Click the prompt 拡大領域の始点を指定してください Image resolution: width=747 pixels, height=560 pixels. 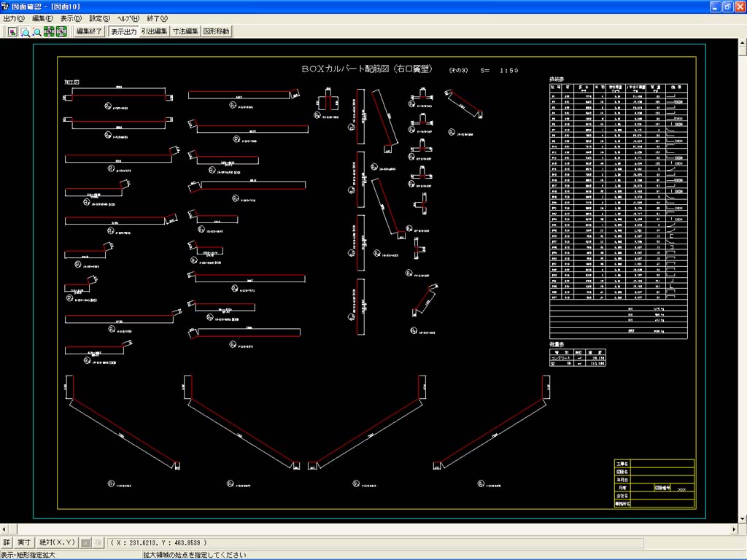pyautogui.click(x=194, y=555)
